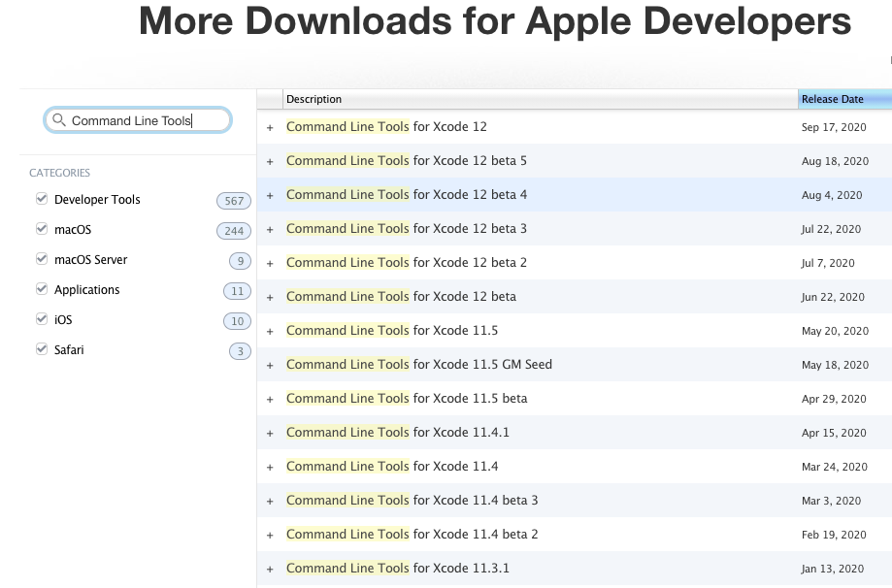Expand the Mar 24, 2020 row
The width and height of the screenshot is (892, 588).
(x=270, y=468)
